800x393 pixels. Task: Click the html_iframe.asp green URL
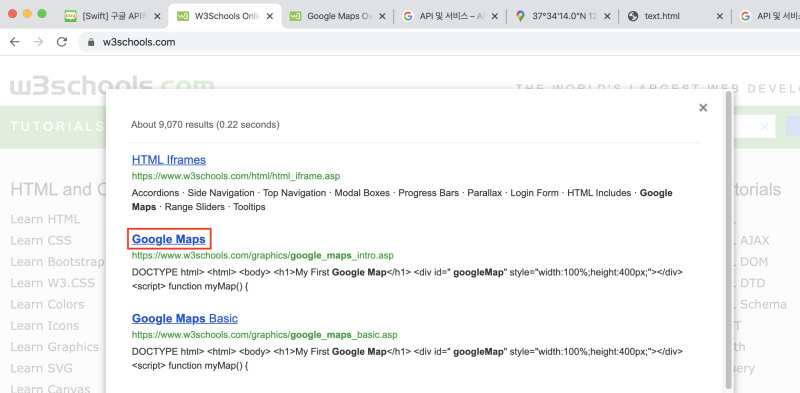[x=236, y=176]
